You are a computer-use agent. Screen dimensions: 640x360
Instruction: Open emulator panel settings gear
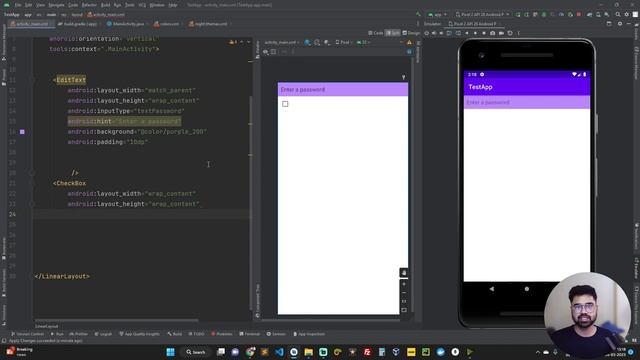(620, 24)
